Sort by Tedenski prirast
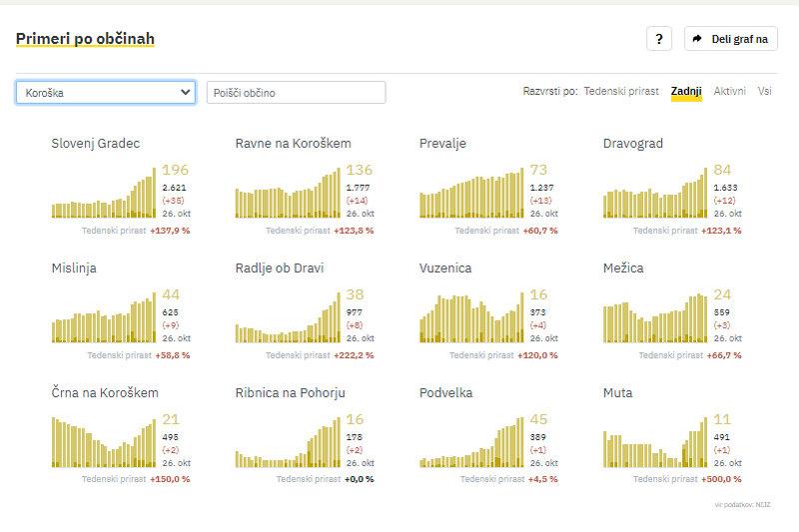The width and height of the screenshot is (799, 532). [x=621, y=92]
